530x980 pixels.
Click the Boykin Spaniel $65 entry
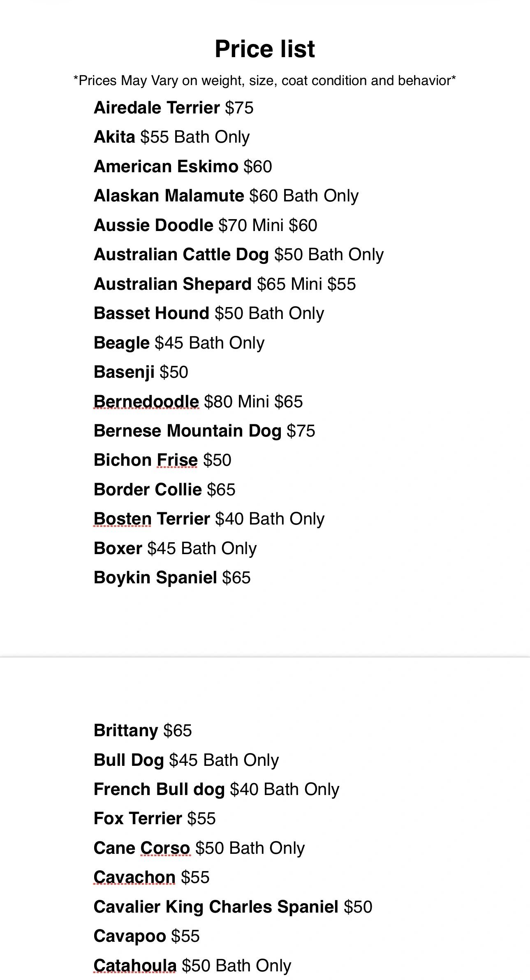[172, 578]
